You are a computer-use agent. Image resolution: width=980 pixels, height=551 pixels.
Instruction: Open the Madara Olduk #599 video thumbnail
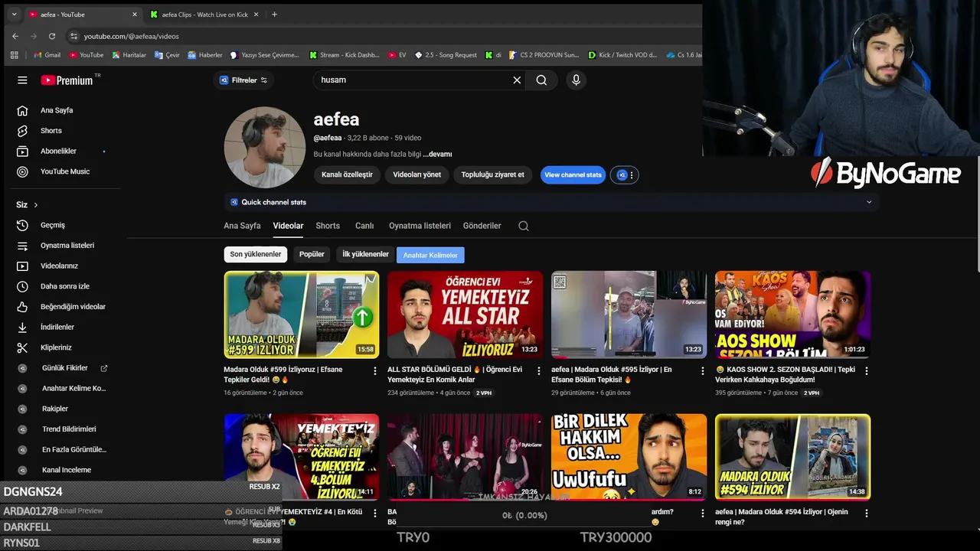[x=302, y=315]
